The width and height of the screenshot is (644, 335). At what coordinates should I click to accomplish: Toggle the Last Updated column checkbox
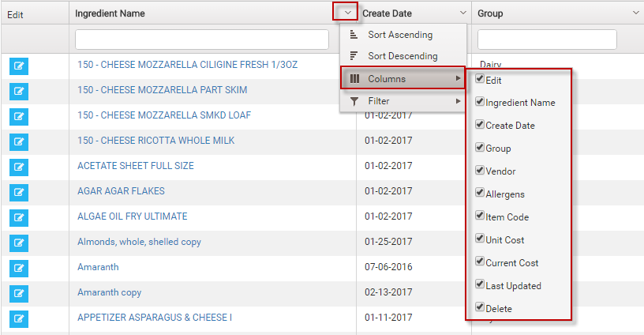coord(480,285)
